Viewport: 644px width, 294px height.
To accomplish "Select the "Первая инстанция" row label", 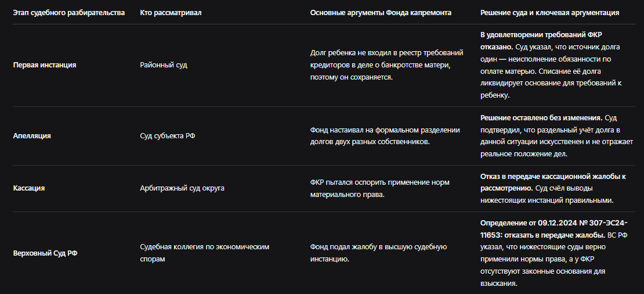I will [44, 65].
